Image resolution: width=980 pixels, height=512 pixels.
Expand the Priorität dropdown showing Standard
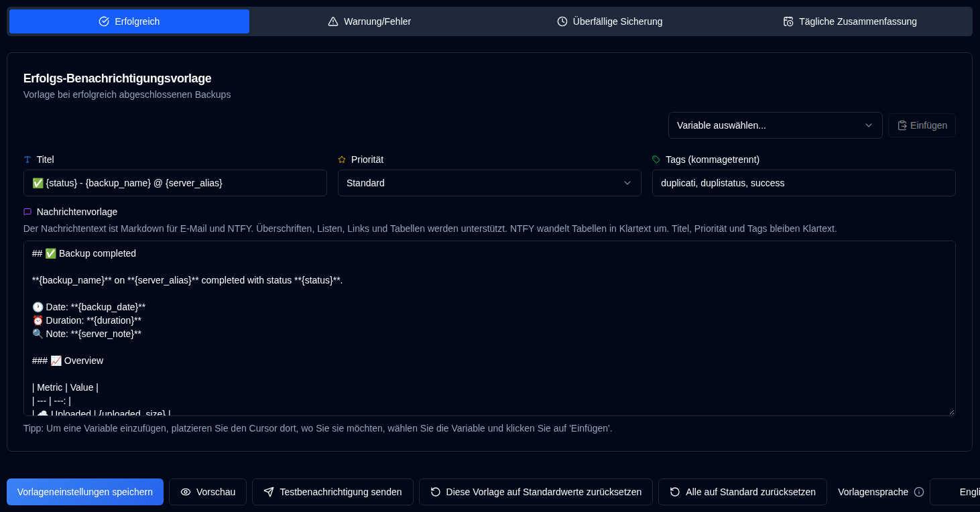click(489, 183)
